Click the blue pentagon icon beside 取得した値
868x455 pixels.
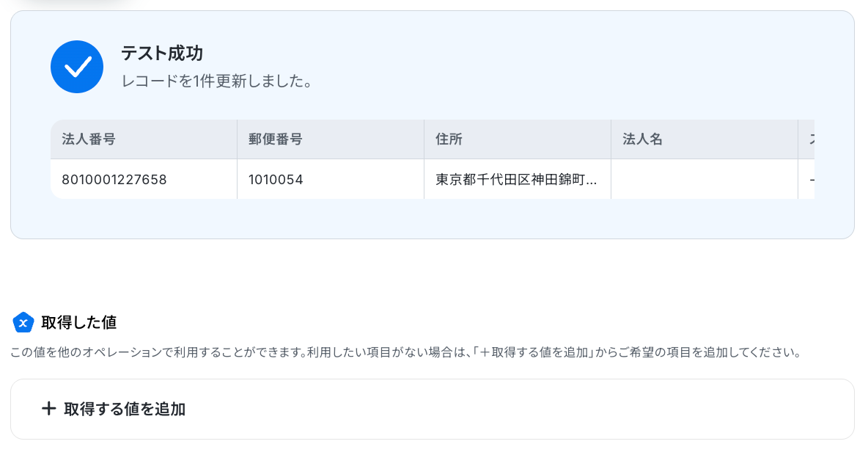(23, 322)
